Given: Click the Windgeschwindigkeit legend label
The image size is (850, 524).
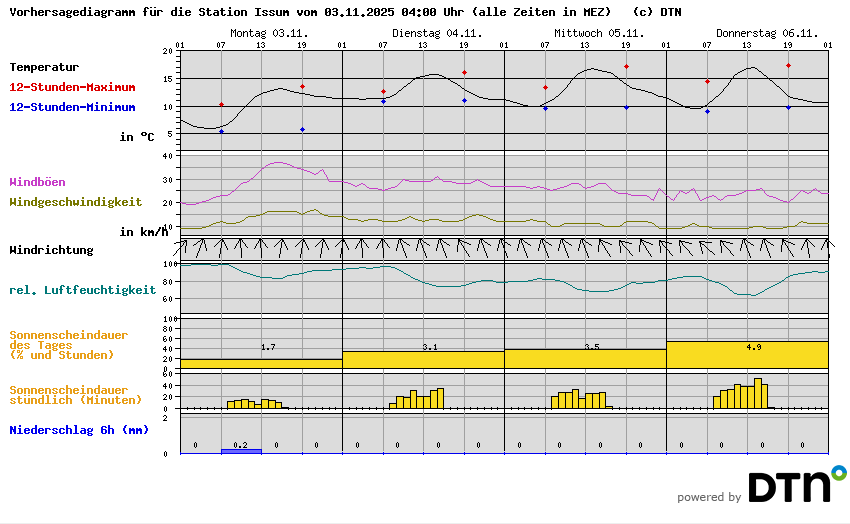Looking at the screenshot, I should 75,201.
